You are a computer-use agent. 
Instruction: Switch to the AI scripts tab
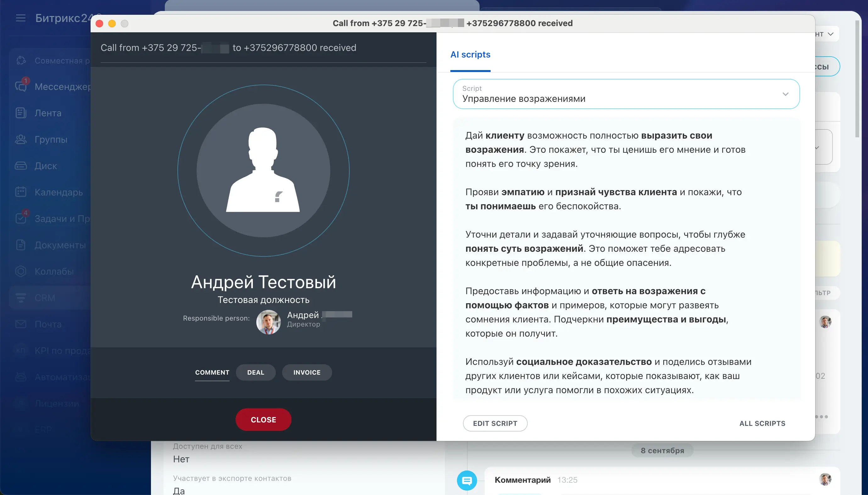[470, 54]
